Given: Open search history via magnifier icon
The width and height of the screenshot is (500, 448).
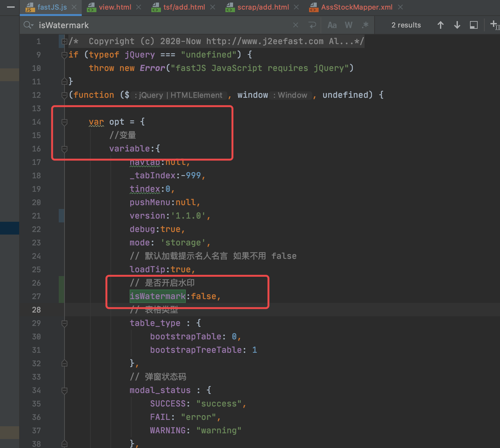Looking at the screenshot, I should click(28, 25).
